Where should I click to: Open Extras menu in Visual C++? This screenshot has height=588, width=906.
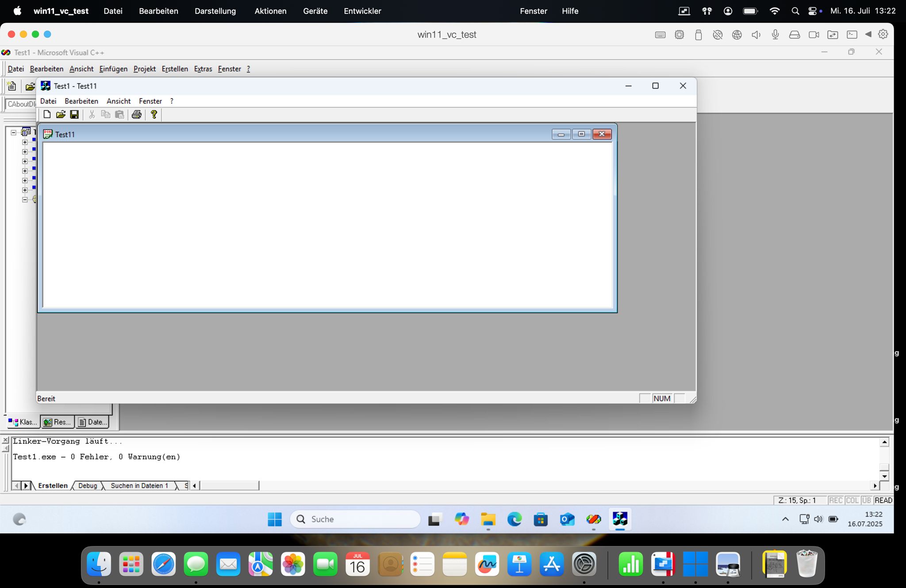[x=203, y=69]
